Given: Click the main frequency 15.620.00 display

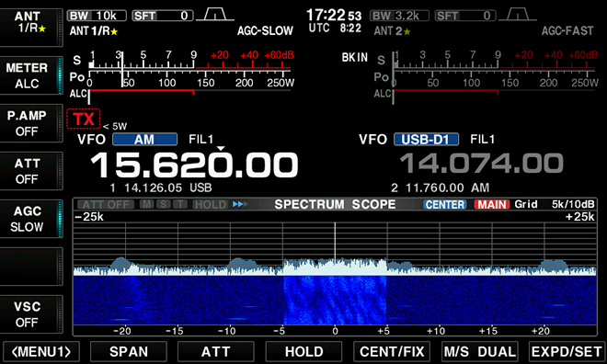Looking at the screenshot, I should coord(194,165).
